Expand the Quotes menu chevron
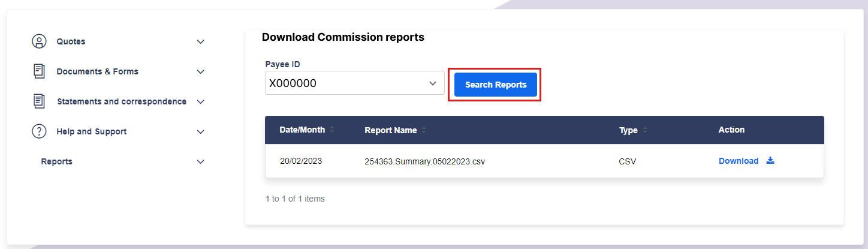868x249 pixels. point(201,42)
